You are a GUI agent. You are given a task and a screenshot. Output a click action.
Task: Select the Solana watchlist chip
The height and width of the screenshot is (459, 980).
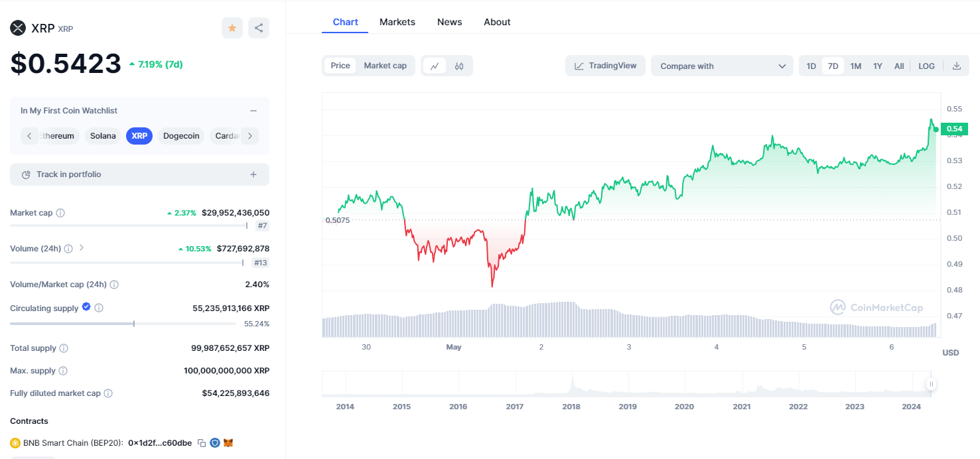[103, 136]
